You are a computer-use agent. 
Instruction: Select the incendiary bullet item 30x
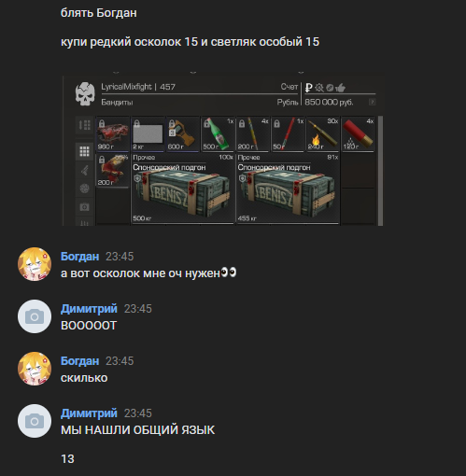click(x=323, y=134)
